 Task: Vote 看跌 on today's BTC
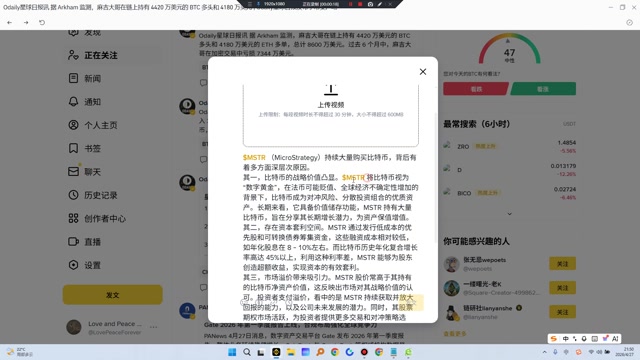476,89
